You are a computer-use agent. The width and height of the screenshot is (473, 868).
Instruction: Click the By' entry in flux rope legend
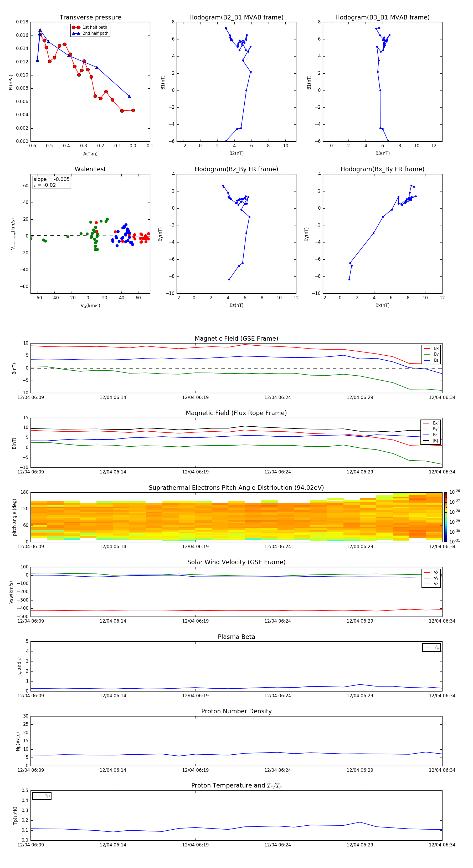tap(431, 429)
